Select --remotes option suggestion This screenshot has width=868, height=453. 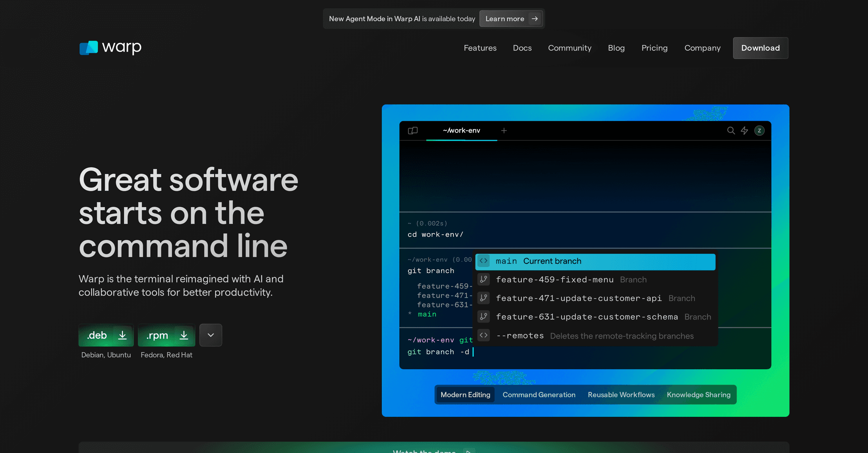pyautogui.click(x=595, y=336)
